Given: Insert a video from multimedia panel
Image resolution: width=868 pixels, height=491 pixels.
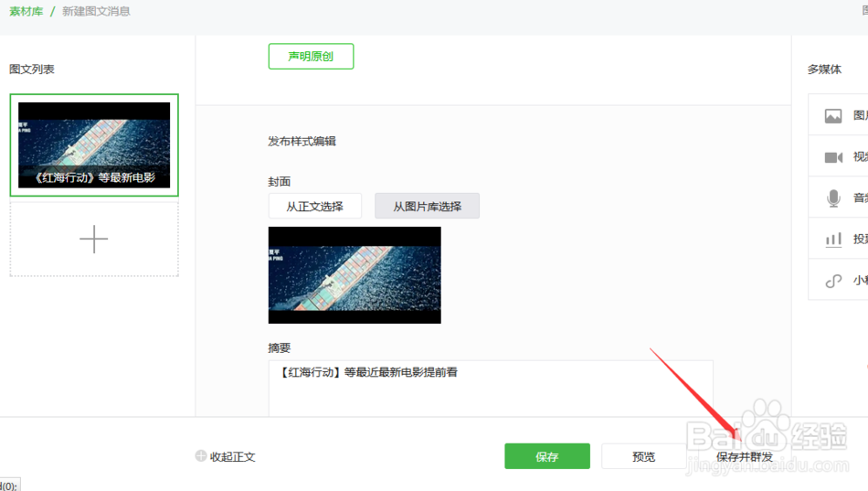Looking at the screenshot, I should [x=838, y=157].
